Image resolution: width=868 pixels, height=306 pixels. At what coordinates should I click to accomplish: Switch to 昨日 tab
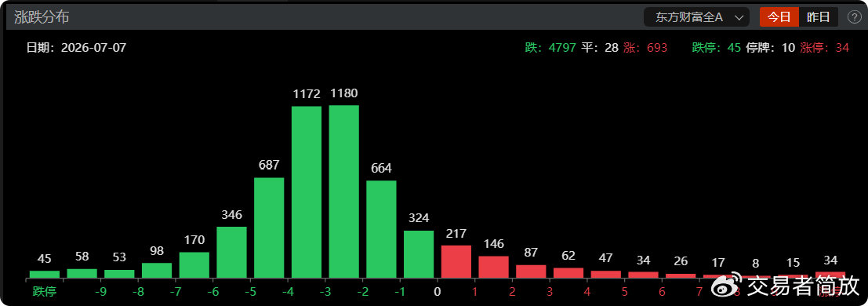click(x=819, y=17)
